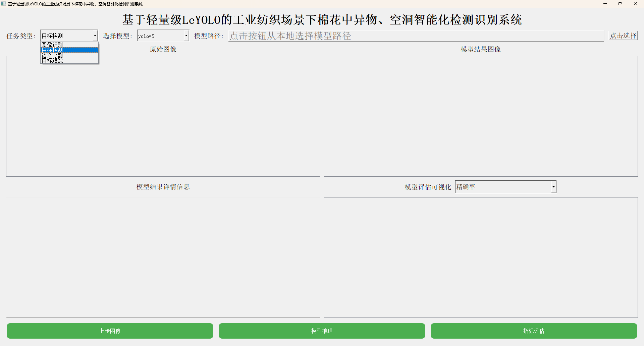Screen dimensions: 644x346
Task: Restore down the application window
Action: [x=620, y=4]
